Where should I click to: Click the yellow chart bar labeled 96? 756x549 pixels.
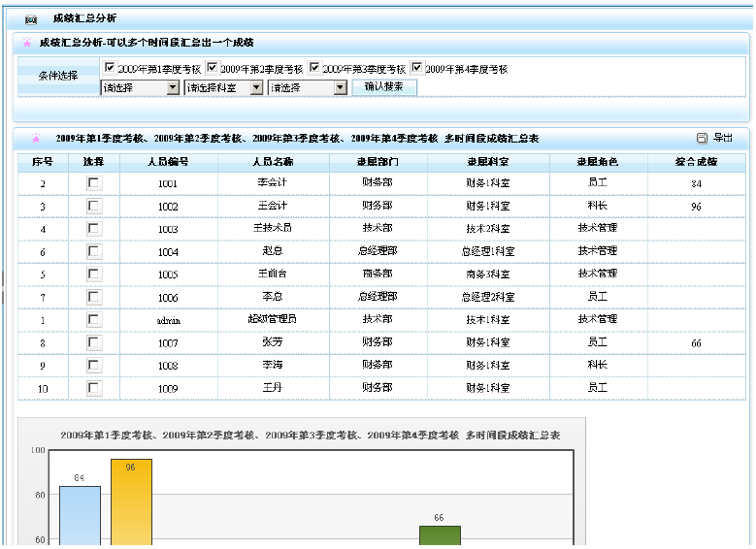[x=132, y=501]
